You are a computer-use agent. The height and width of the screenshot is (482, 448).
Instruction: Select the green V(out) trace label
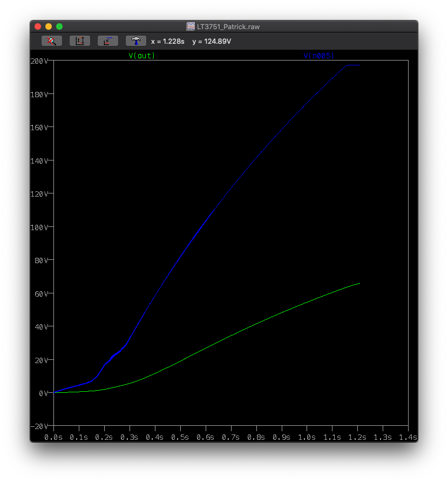click(x=142, y=56)
